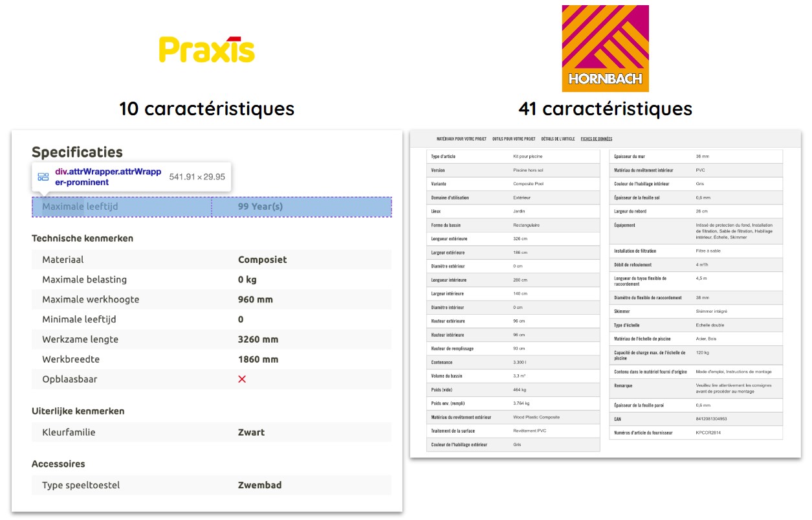The width and height of the screenshot is (812, 520).
Task: Click the Werkzame lengte label
Action: pyautogui.click(x=80, y=339)
